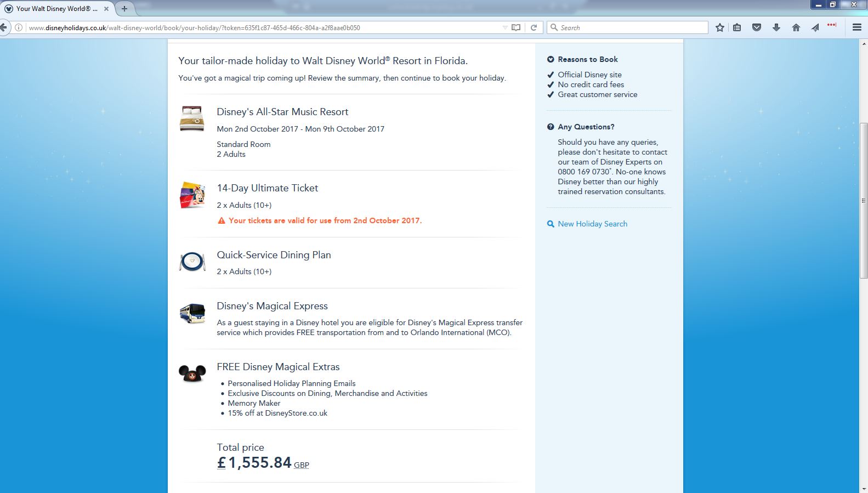The height and width of the screenshot is (493, 868).
Task: Minimize the browser window
Action: (818, 4)
